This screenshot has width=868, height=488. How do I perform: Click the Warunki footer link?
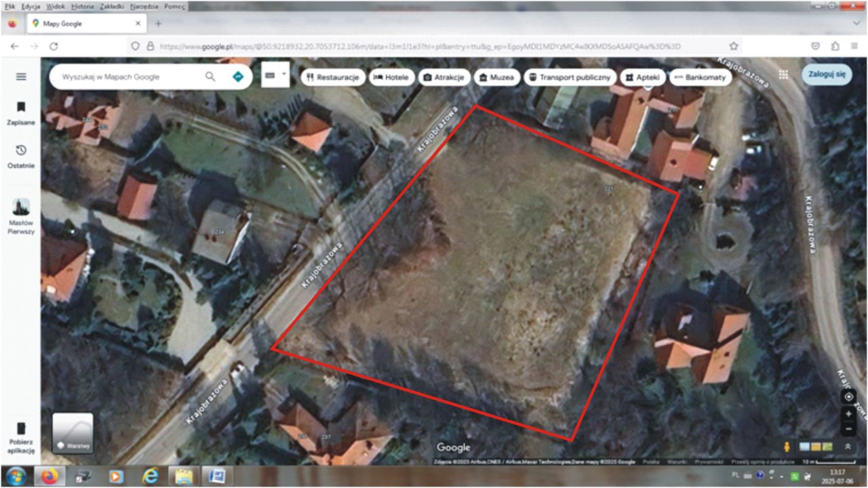tap(676, 462)
